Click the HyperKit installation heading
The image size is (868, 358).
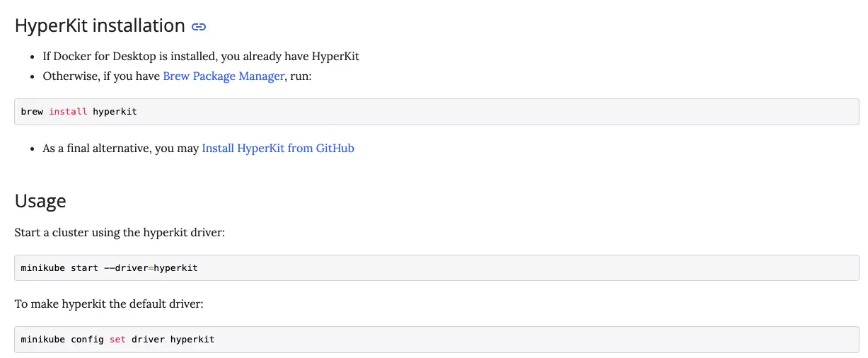click(x=100, y=26)
